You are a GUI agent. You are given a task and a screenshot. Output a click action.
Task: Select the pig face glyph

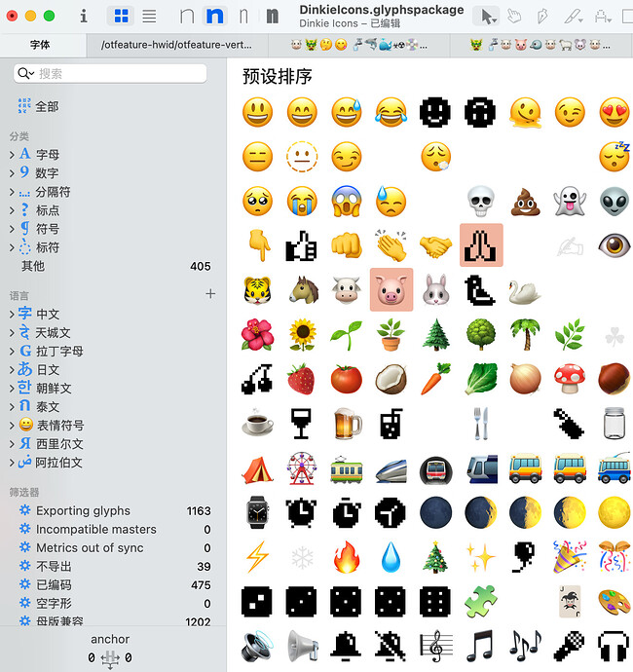click(x=391, y=289)
